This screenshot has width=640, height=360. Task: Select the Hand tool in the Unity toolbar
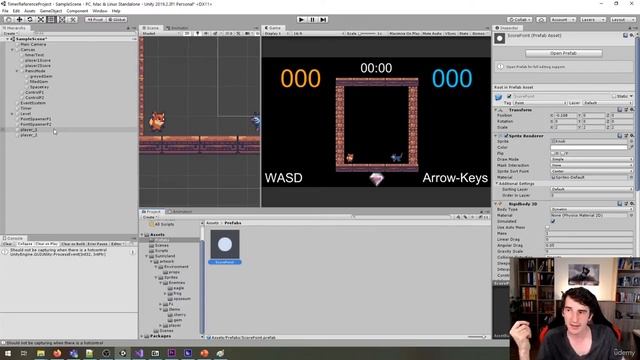pos(8,20)
